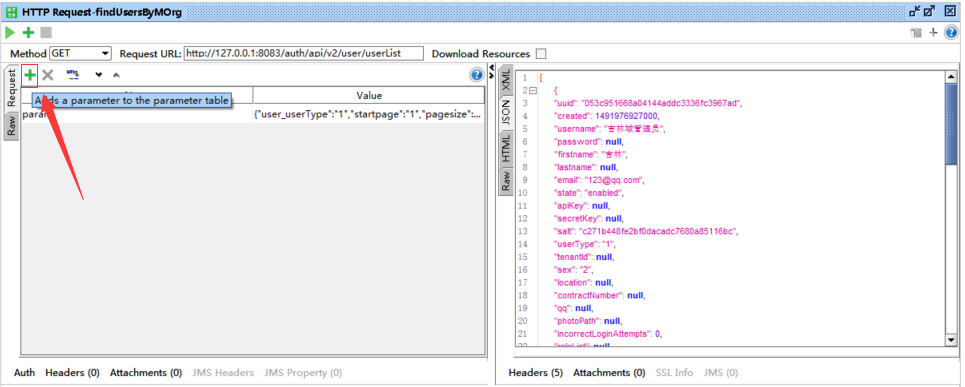Click the gray tool icon left of top-right plus
965x387 pixels.
pos(916,33)
